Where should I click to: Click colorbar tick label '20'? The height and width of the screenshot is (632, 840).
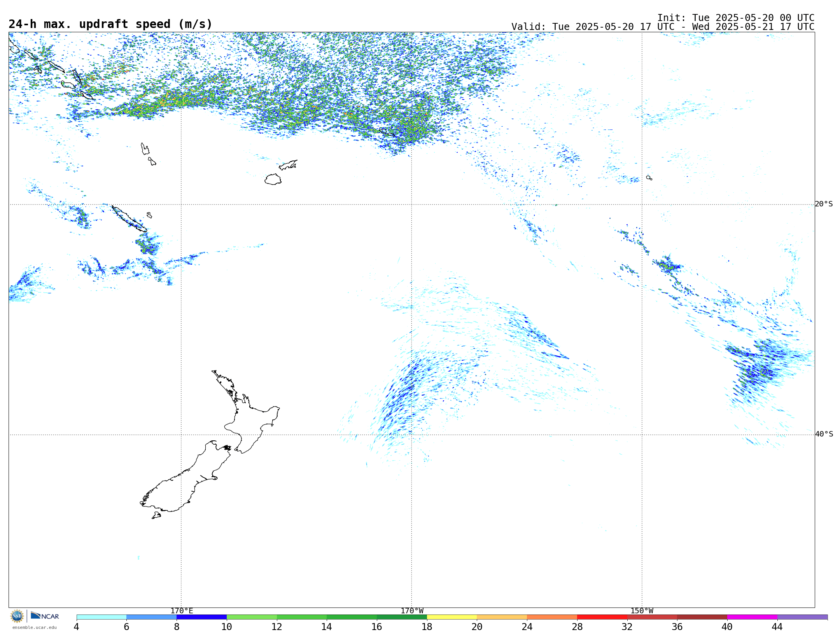tap(477, 627)
